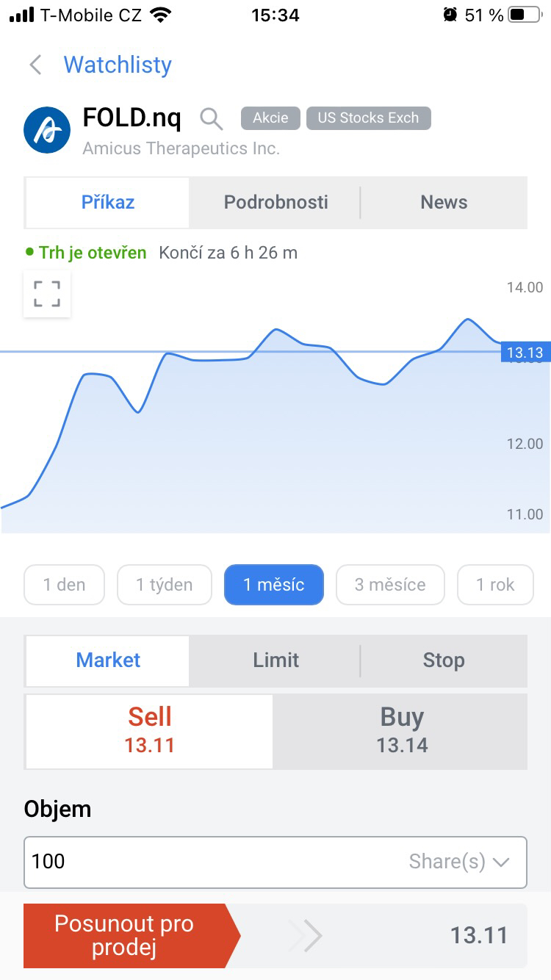This screenshot has width=551, height=980.
Task: Tap the Posunout pro prodej slider
Action: (125, 935)
